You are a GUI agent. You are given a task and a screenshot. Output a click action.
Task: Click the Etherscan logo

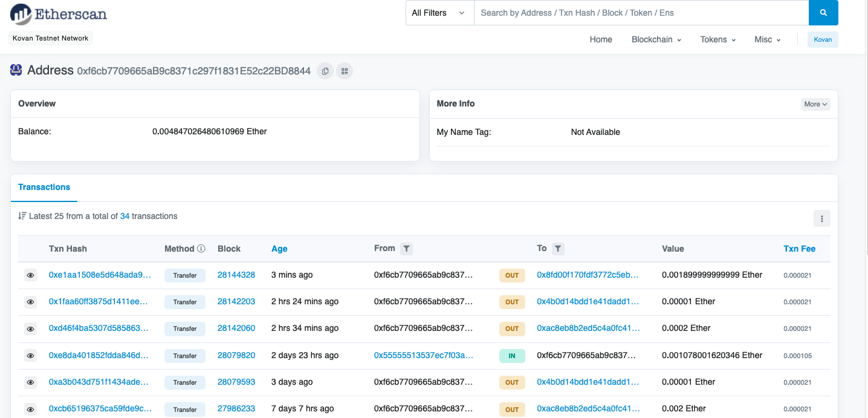[59, 14]
